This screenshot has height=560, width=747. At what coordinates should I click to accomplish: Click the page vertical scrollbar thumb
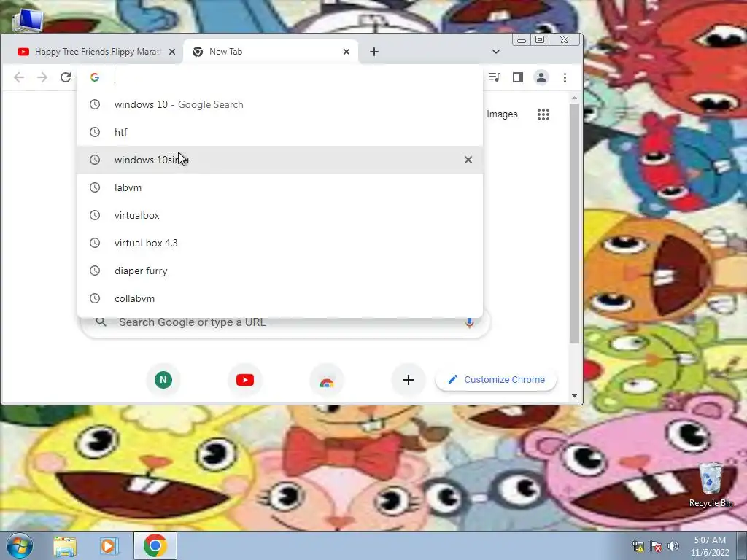[574, 223]
